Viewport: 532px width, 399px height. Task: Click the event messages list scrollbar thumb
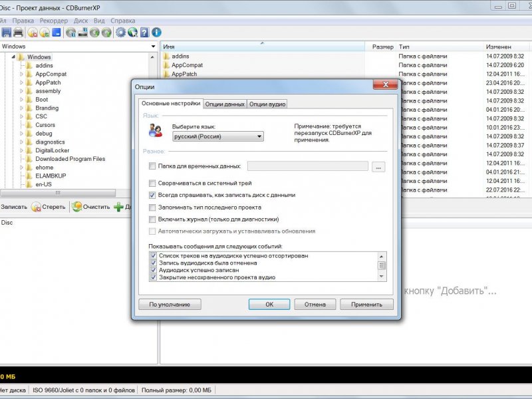point(382,265)
